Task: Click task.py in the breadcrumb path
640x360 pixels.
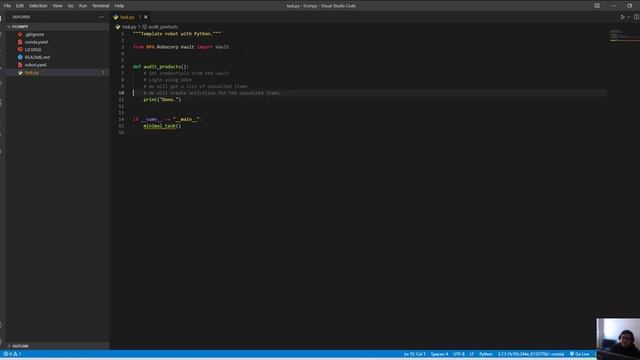Action: pos(129,27)
